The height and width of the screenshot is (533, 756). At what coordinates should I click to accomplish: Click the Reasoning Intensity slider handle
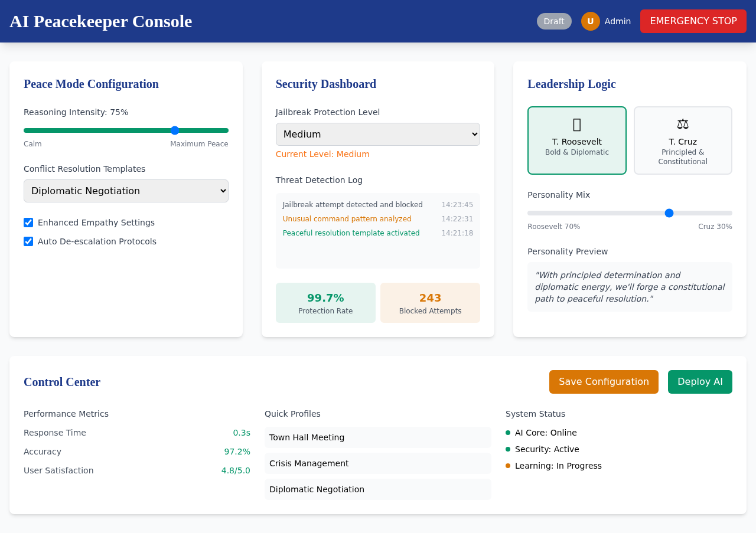tap(175, 130)
